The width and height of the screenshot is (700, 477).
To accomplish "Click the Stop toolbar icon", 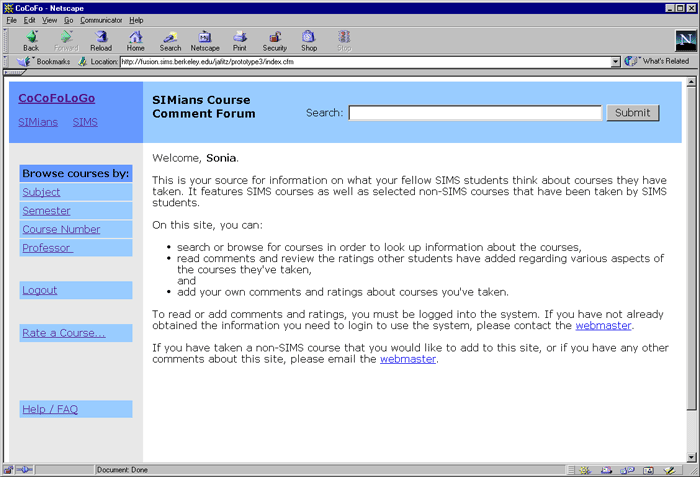I will [344, 41].
